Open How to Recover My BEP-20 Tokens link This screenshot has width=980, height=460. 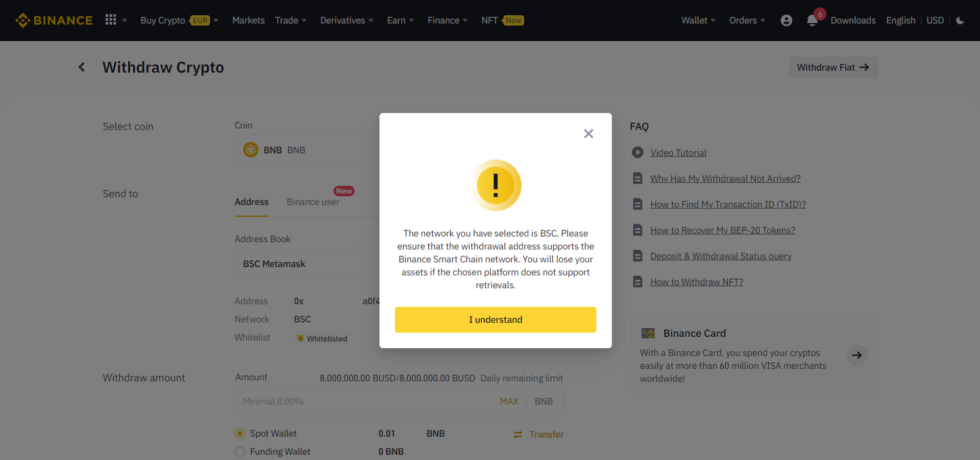point(722,230)
